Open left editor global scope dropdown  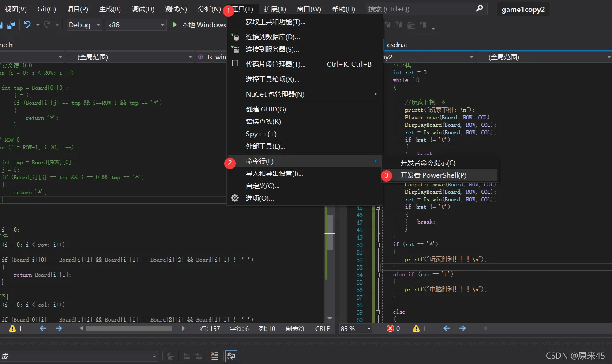(x=129, y=57)
